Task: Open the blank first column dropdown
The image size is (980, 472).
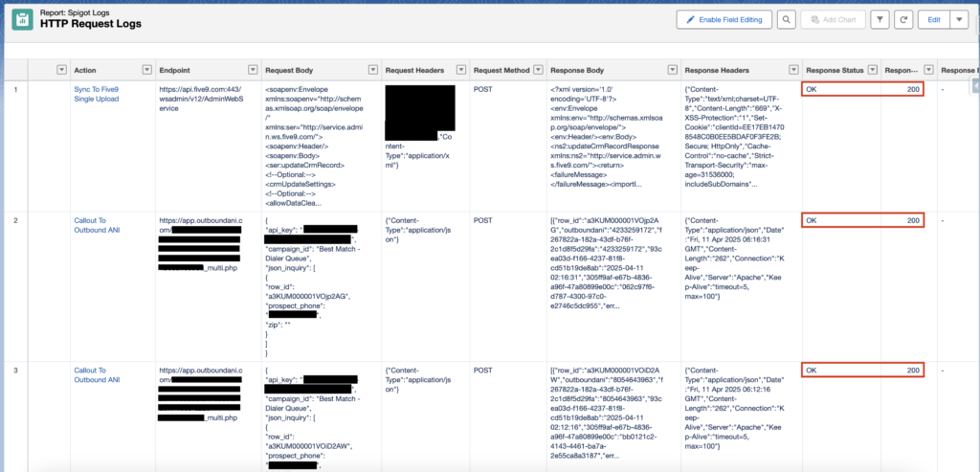Action: 61,70
